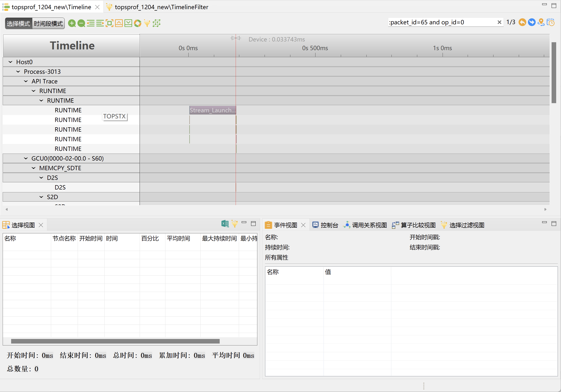
Task: Activate 选择模式 toggle
Action: tap(18, 24)
